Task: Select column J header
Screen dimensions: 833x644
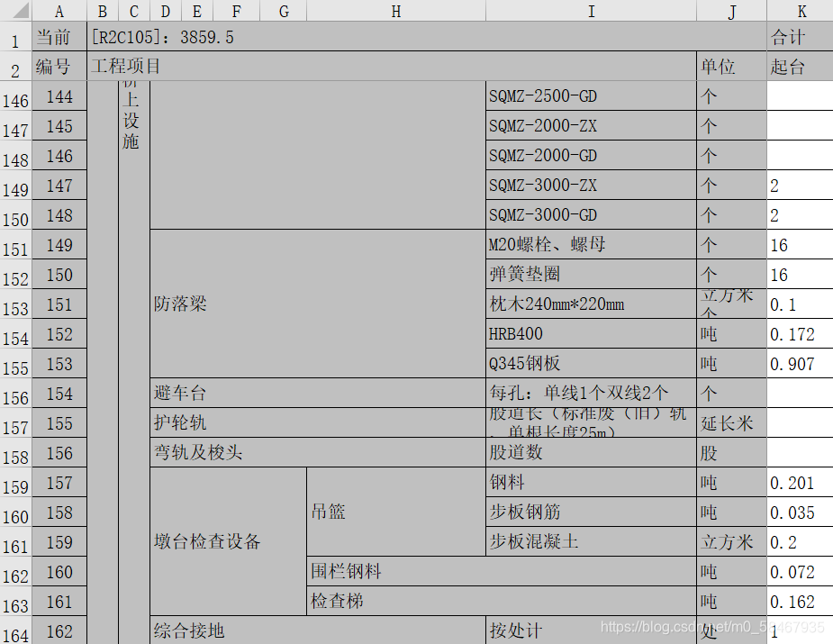Action: pos(732,10)
